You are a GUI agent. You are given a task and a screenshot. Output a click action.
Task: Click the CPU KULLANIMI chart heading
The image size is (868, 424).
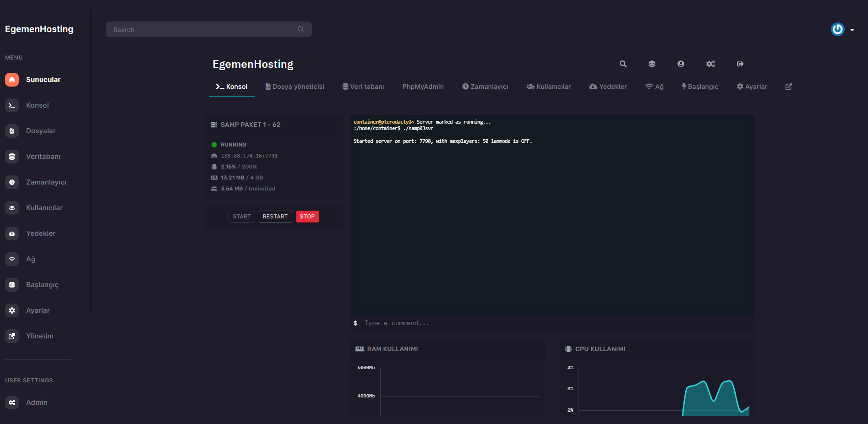[600, 349]
